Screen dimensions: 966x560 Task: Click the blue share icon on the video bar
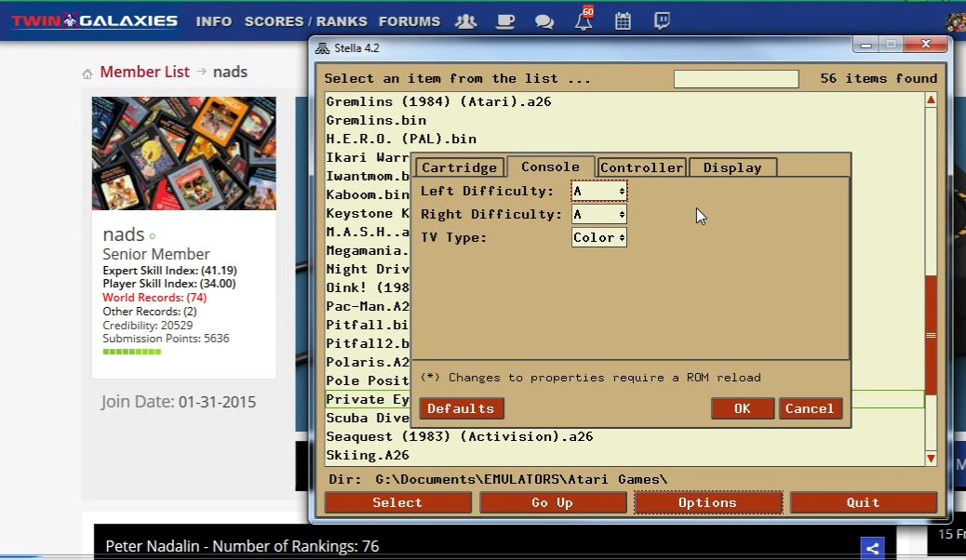[872, 548]
